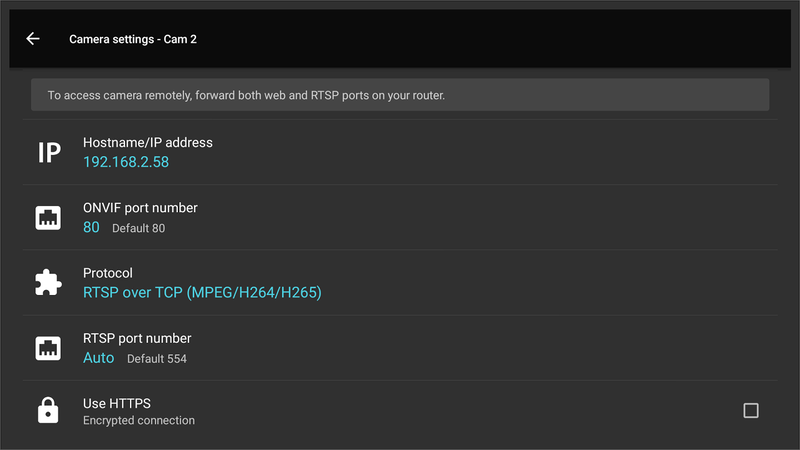Click the IP icon beside Hostname

48,152
